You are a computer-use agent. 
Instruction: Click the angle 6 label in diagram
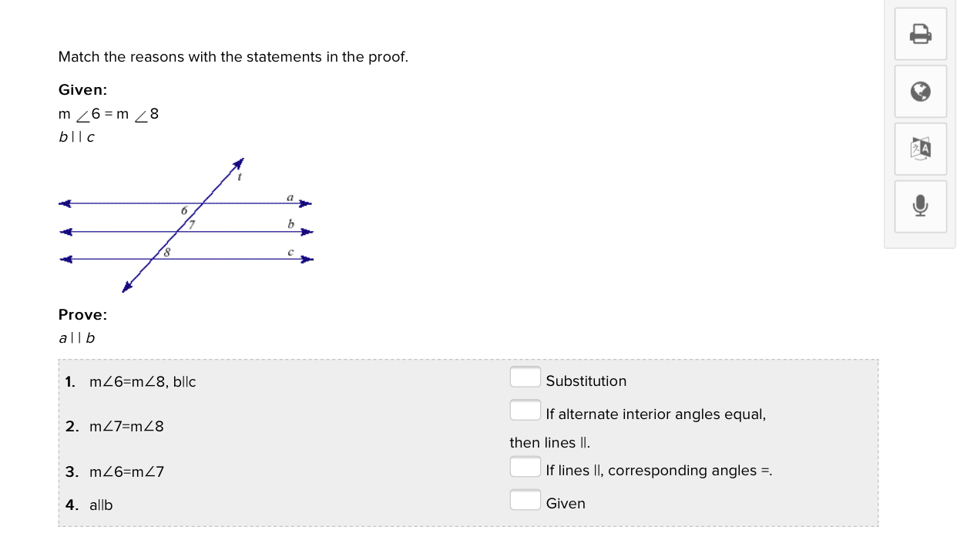(x=184, y=210)
